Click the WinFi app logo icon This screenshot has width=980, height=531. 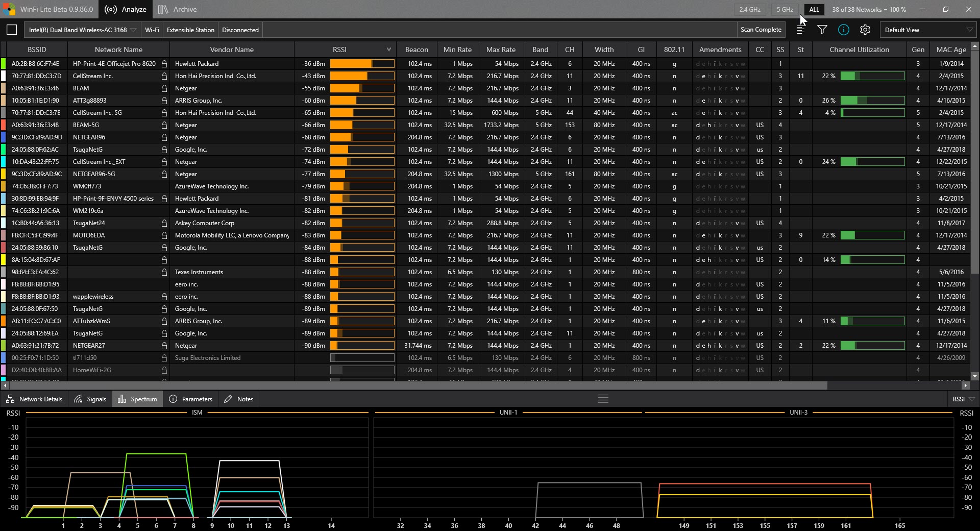(9, 9)
